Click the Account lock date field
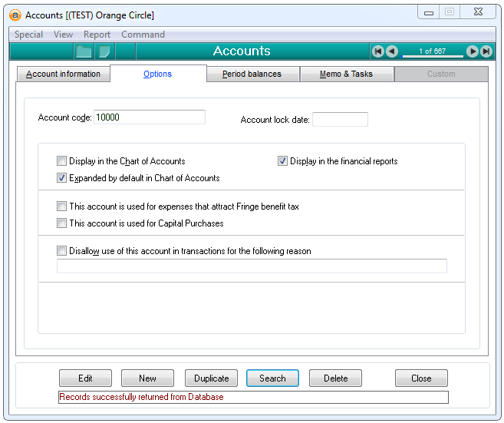 pyautogui.click(x=340, y=120)
